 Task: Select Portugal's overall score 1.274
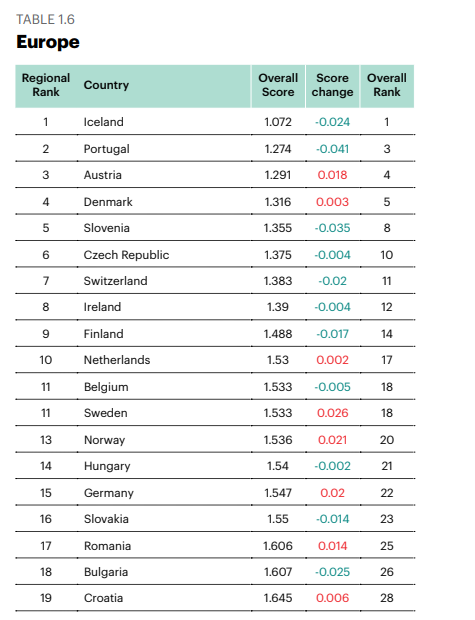pos(278,149)
